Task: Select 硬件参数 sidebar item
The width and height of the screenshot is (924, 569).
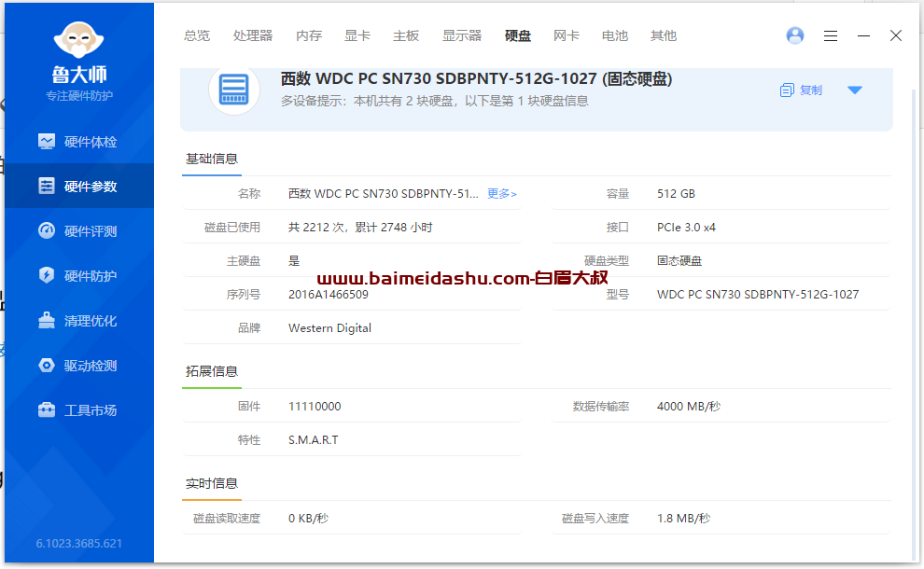Action: tap(79, 187)
